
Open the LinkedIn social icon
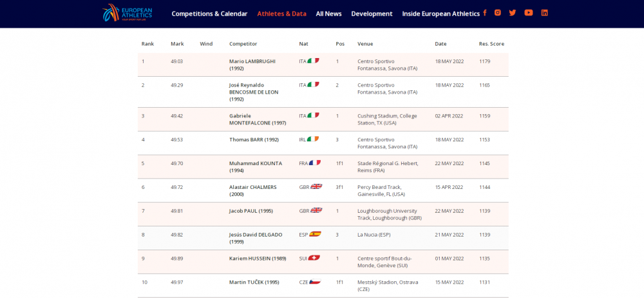[x=545, y=13]
